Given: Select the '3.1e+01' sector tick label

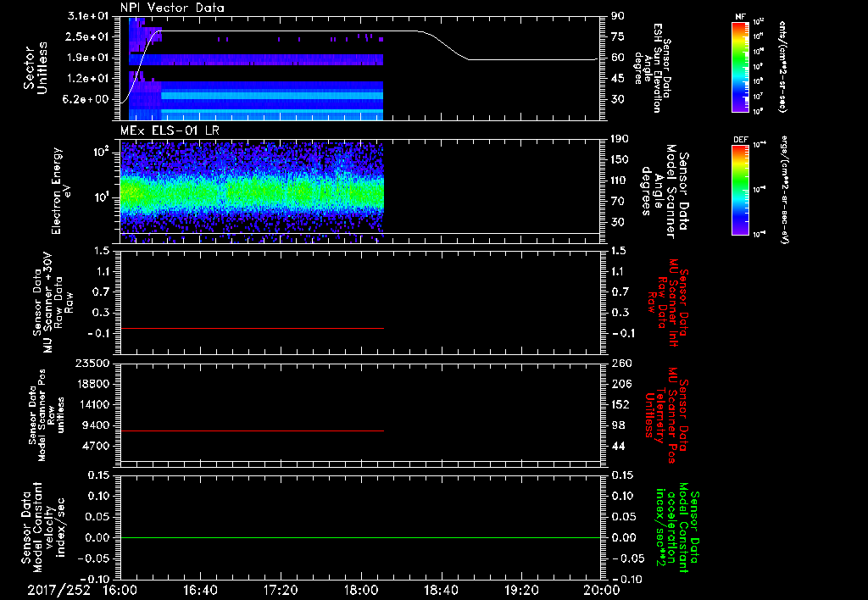Looking at the screenshot, I should 88,16.
